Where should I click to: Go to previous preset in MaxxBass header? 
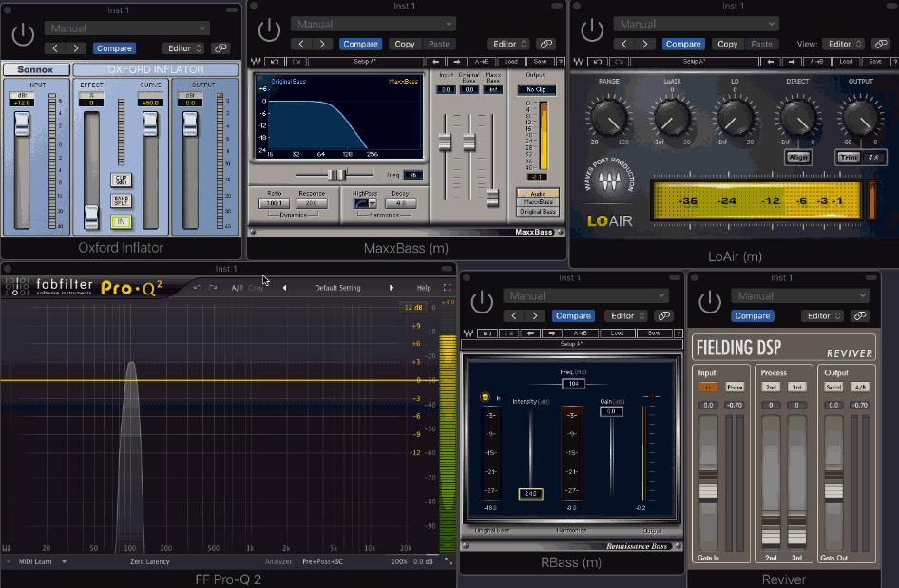point(301,44)
